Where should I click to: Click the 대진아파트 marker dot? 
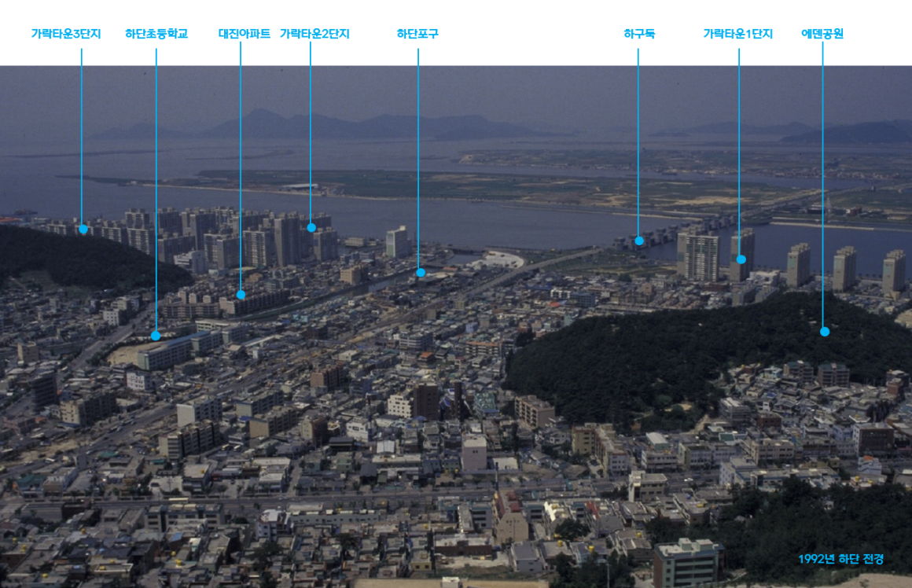pyautogui.click(x=241, y=295)
